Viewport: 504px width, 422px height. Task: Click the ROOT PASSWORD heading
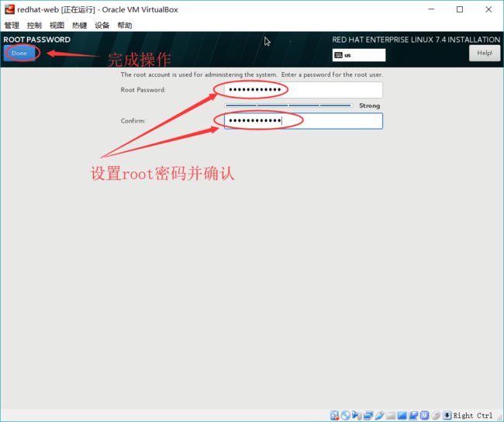[36, 40]
